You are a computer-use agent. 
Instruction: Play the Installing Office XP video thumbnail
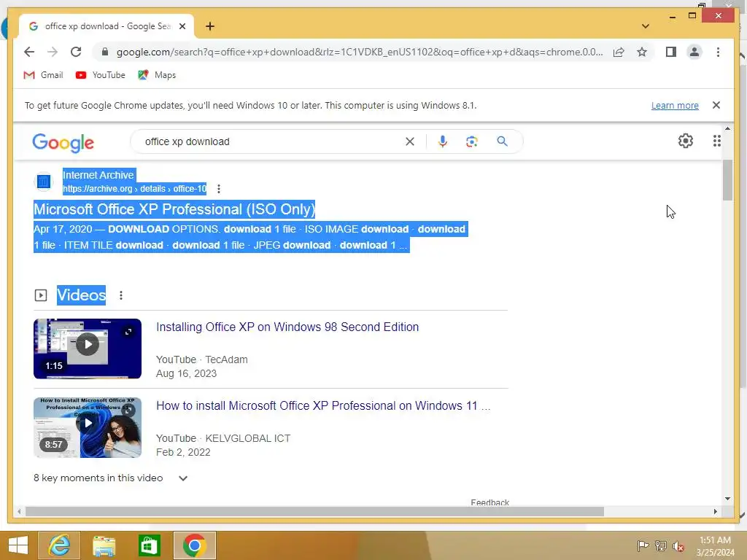coord(88,349)
